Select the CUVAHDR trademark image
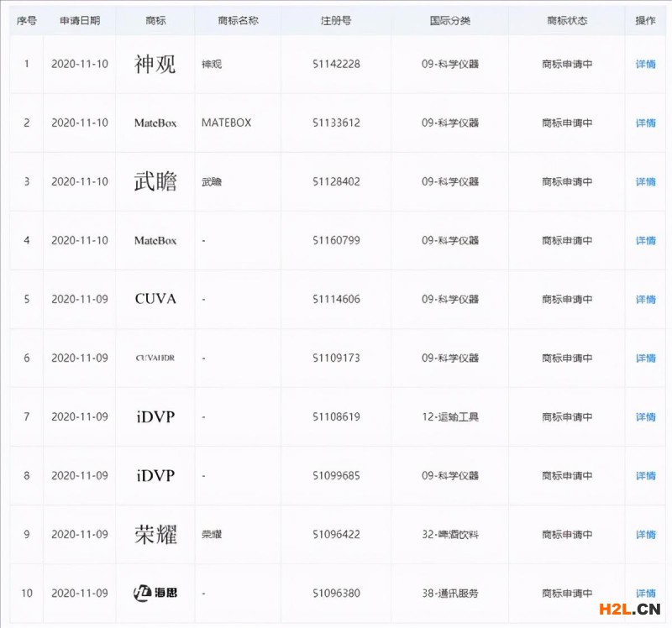Viewport: 672px width, 628px height. tap(155, 358)
